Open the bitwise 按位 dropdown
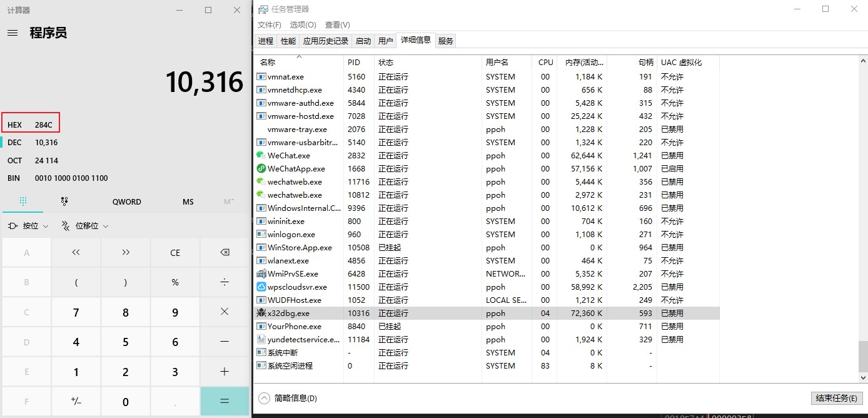 point(28,226)
